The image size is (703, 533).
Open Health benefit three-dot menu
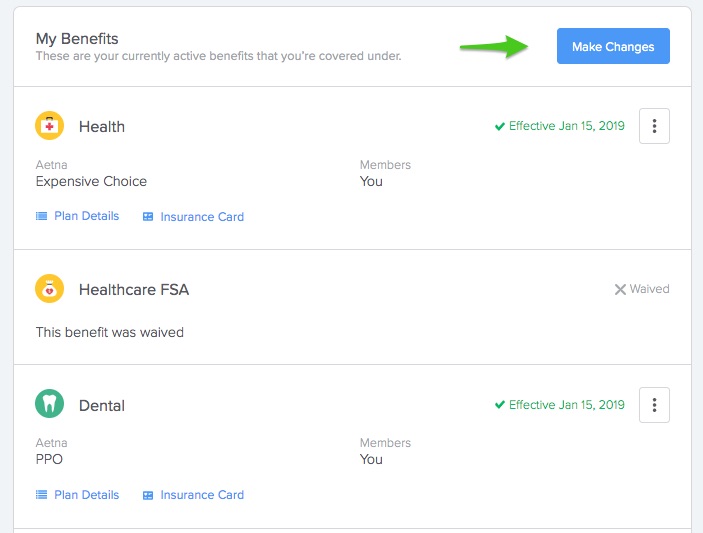point(654,126)
